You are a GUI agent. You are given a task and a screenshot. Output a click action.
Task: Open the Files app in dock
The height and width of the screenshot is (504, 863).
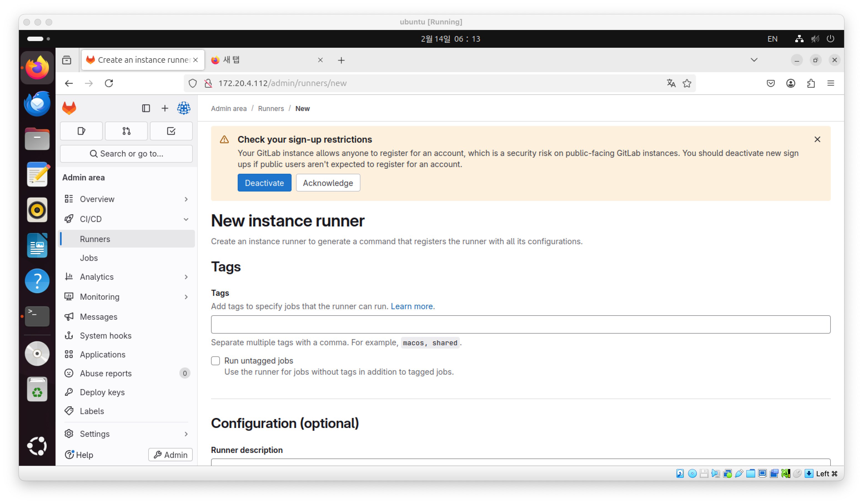[x=37, y=139]
